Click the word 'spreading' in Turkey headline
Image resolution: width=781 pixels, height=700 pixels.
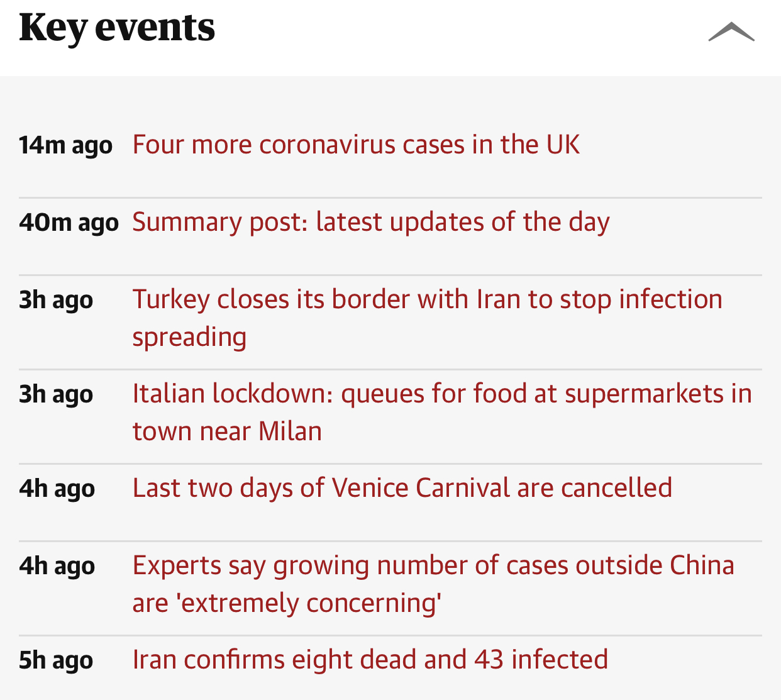click(x=189, y=338)
